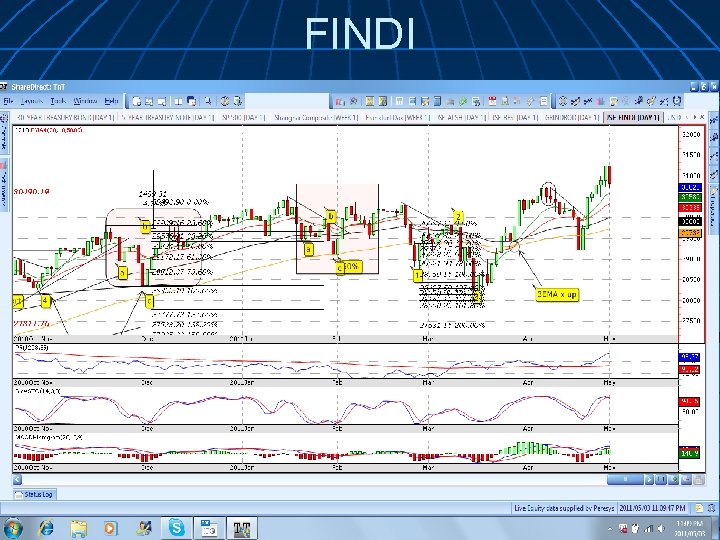This screenshot has height=540, width=720.
Task: Switch to the JSE ALSH [DAY 1] tab
Action: (461, 118)
